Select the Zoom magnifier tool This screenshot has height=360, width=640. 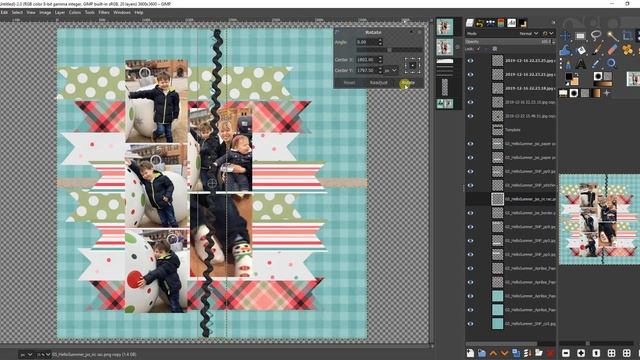coord(611,63)
